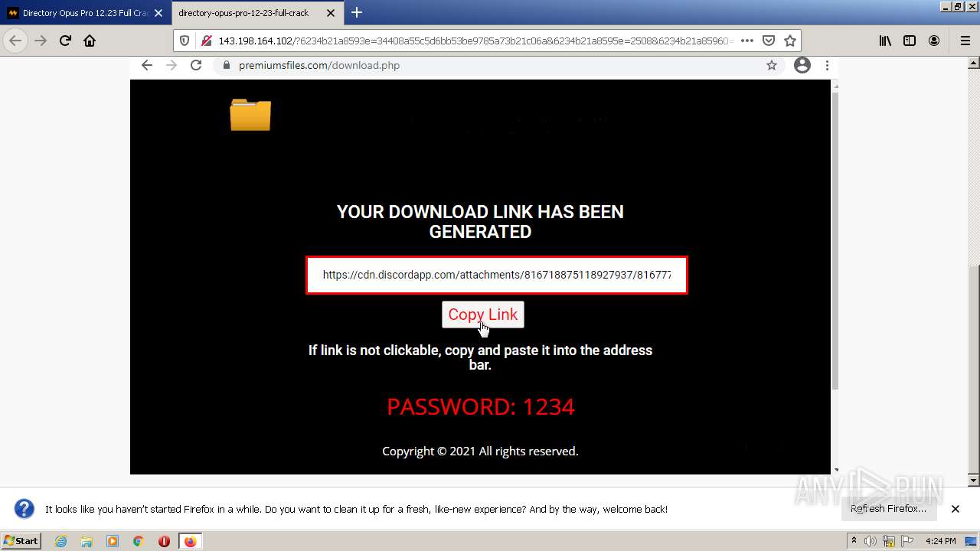980x551 pixels.
Task: Open insecure connection lock icon
Action: (206, 41)
